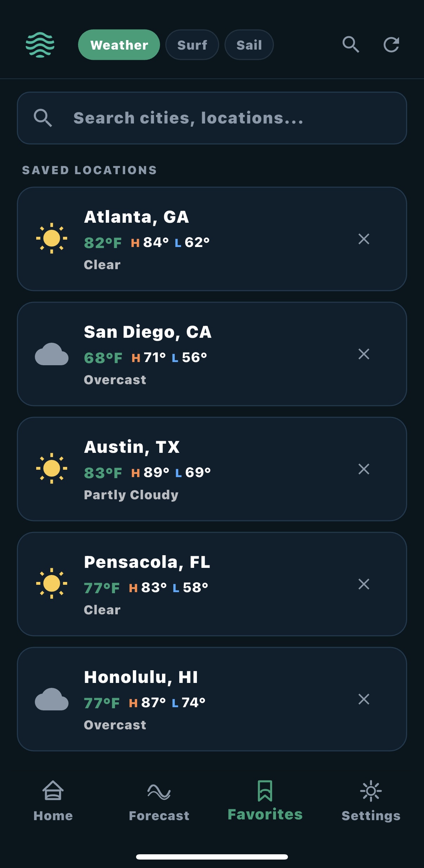Focus the search cities input field
This screenshot has height=868, width=424.
(x=212, y=118)
